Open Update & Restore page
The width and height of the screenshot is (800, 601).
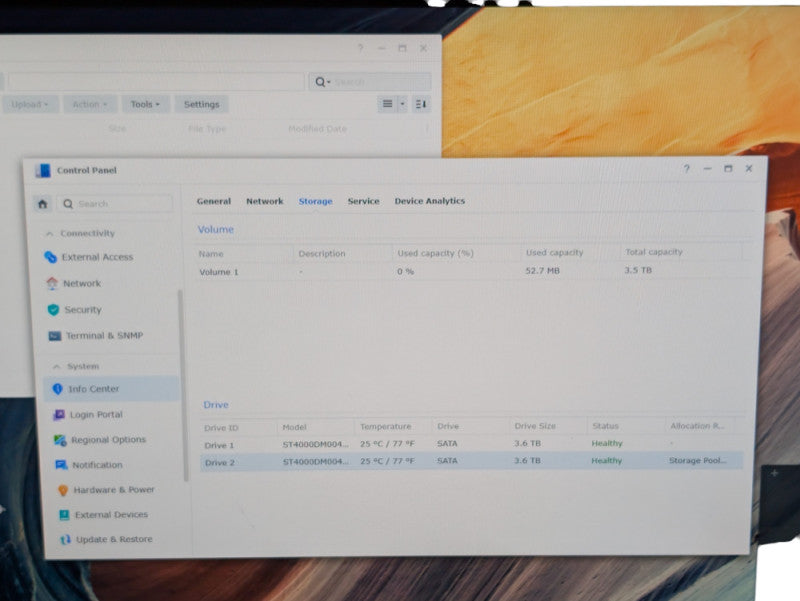[x=114, y=539]
